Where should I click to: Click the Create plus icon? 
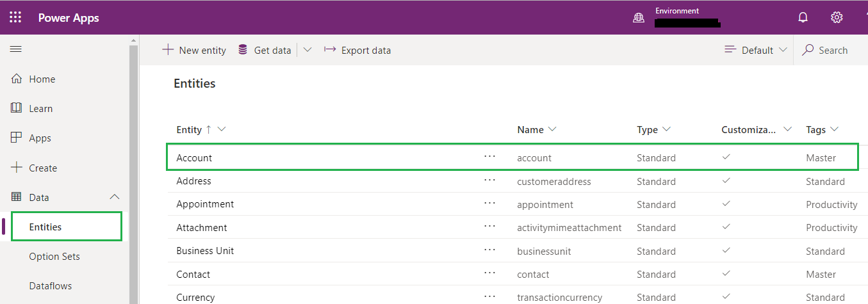tap(17, 168)
